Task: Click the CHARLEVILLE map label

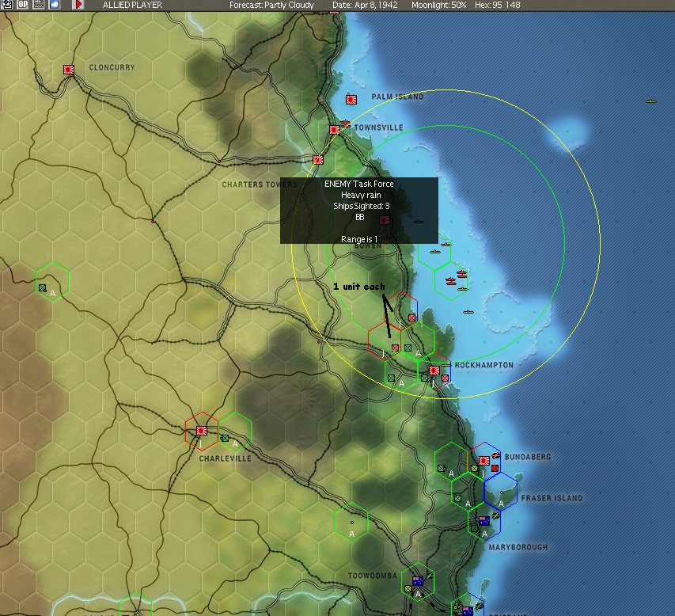Action: (226, 458)
